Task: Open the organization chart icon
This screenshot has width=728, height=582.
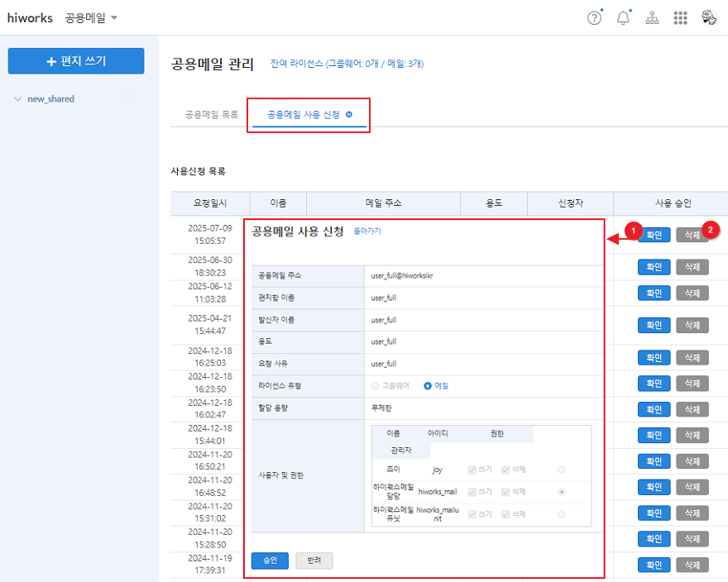Action: click(x=652, y=18)
